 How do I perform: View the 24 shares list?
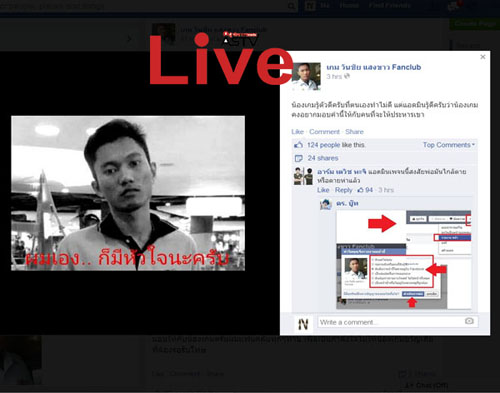[323, 158]
